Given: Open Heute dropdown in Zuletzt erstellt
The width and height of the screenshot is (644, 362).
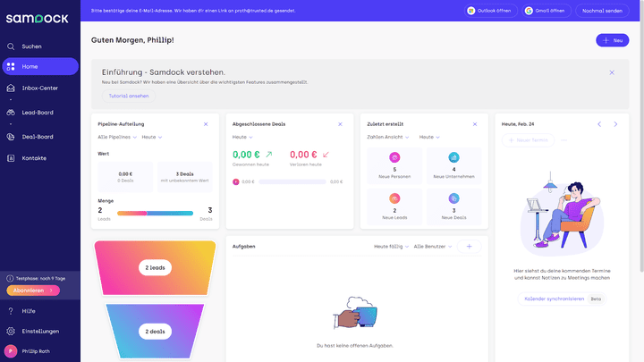Looking at the screenshot, I should (429, 137).
